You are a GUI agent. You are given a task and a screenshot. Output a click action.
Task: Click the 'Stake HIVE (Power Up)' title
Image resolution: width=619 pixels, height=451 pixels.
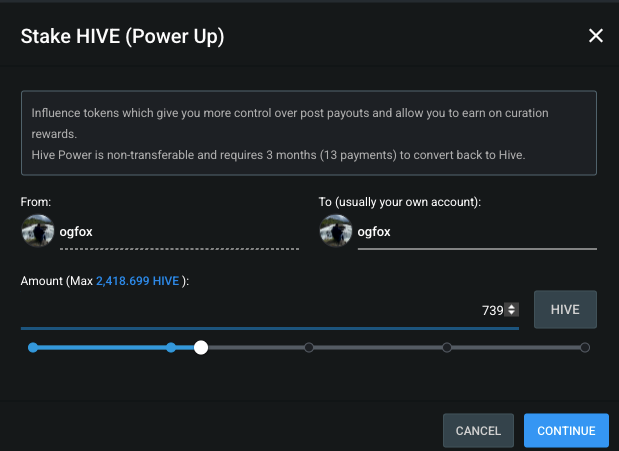pos(122,36)
